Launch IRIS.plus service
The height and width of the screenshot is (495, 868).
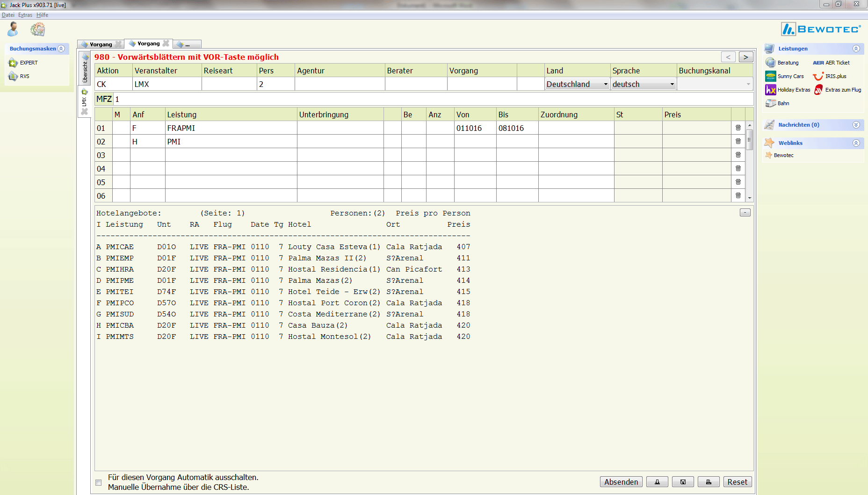(830, 76)
